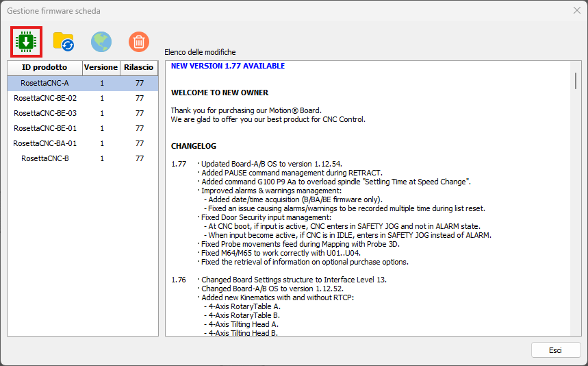Screen dimensions: 588x366
Task: Select the RosettaCNC-A product row
Action: (44, 83)
